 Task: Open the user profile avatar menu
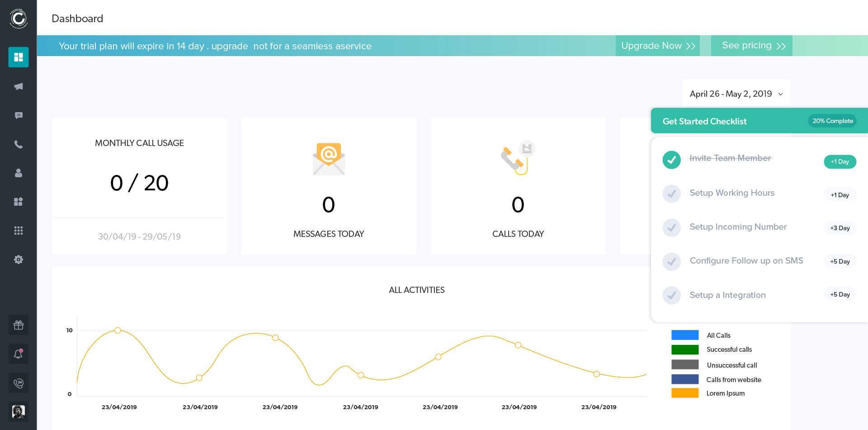(x=19, y=411)
